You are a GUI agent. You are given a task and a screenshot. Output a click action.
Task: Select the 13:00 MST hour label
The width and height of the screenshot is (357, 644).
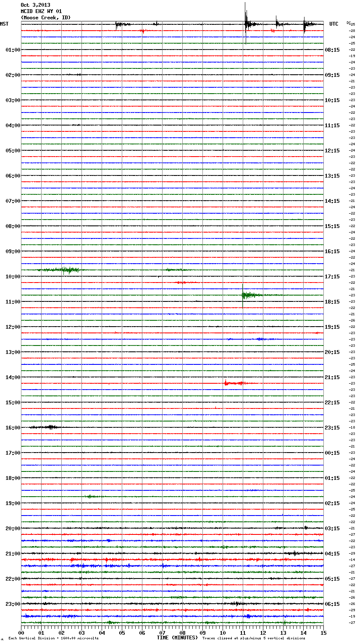pyautogui.click(x=13, y=352)
